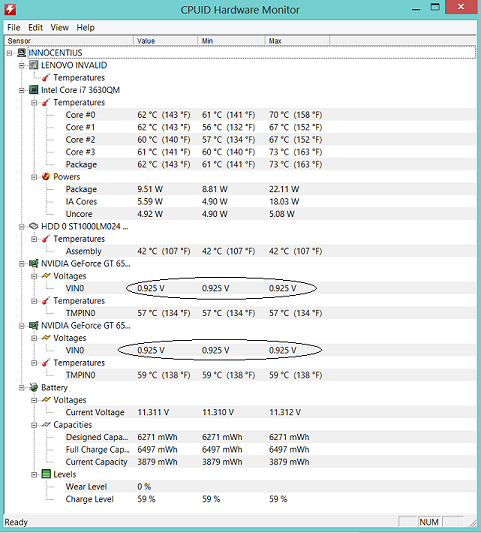Collapse the Capacities group
Image resolution: width=481 pixels, height=533 pixels.
(34, 425)
